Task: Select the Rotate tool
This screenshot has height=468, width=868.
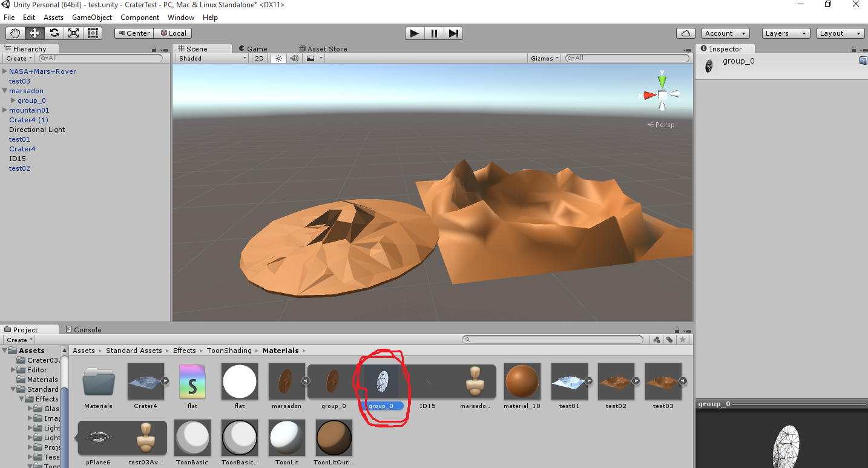Action: [54, 33]
